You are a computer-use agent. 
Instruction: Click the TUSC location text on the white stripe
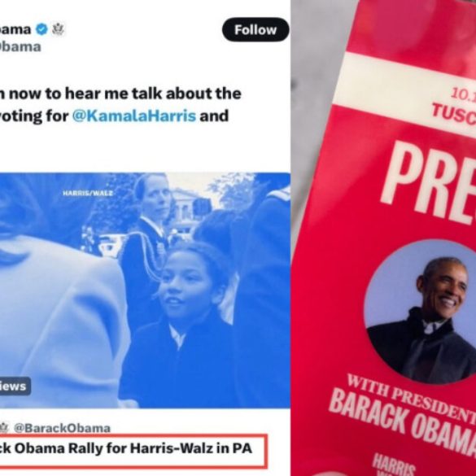(x=454, y=115)
